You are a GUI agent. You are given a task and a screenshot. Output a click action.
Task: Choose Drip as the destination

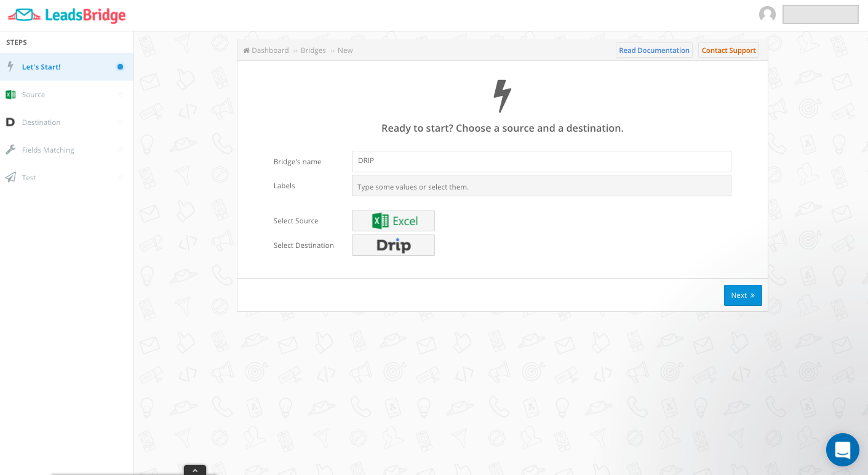click(393, 245)
